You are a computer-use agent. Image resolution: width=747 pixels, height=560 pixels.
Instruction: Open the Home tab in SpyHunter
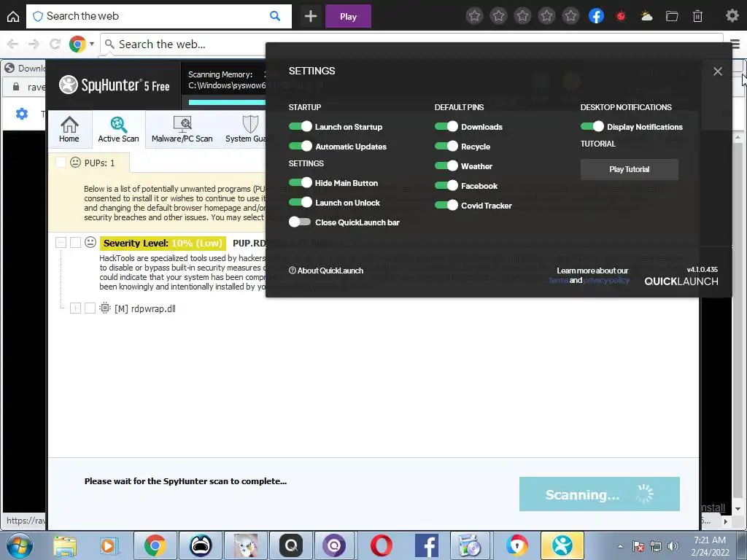coord(69,130)
